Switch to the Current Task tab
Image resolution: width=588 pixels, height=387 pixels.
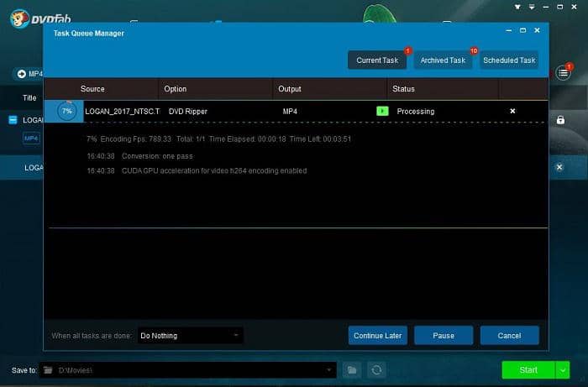click(377, 60)
